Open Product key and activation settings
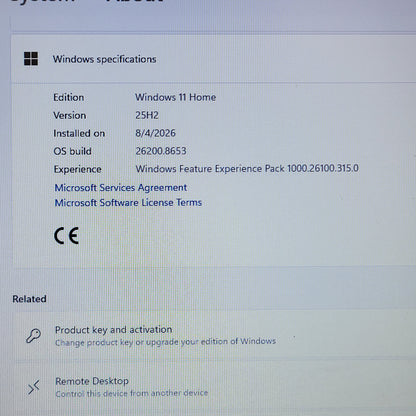This screenshot has width=416, height=416. 214,335
